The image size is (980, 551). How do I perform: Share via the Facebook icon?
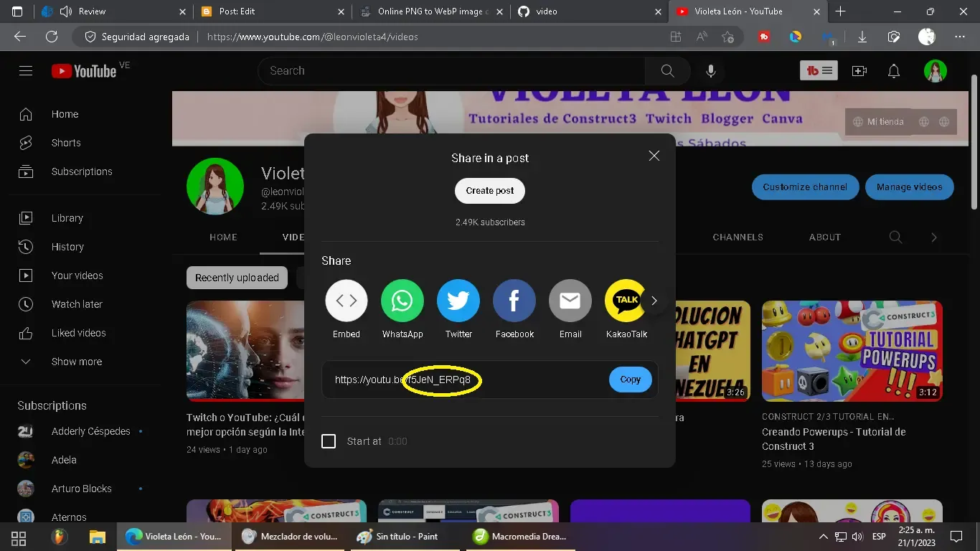(514, 301)
